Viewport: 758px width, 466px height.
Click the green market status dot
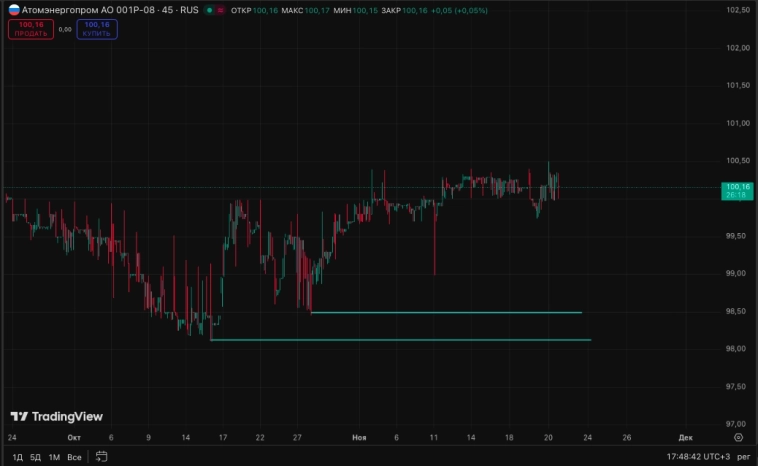(209, 10)
